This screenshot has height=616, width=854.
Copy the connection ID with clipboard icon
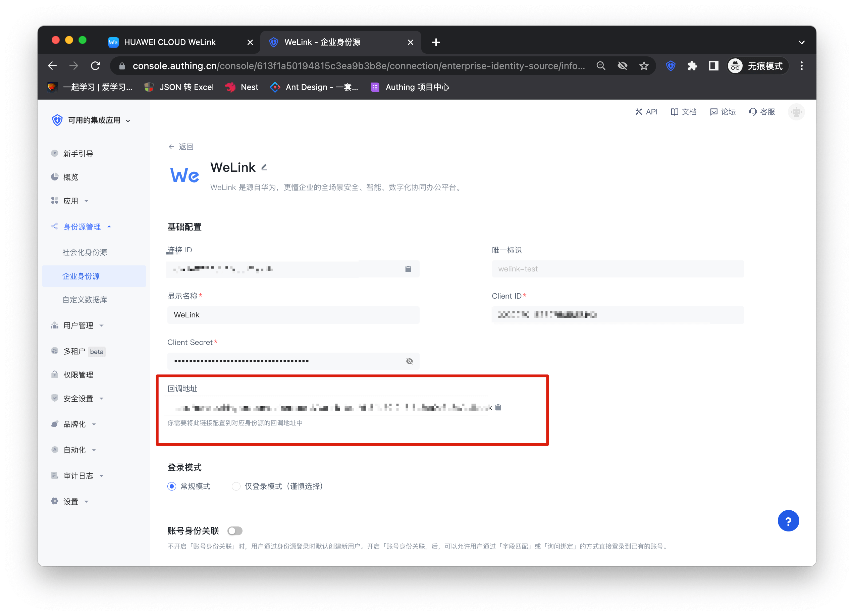pyautogui.click(x=408, y=269)
